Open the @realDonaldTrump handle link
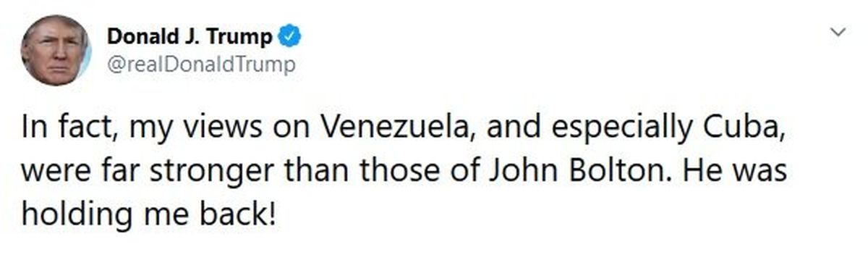Image resolution: width=868 pixels, height=263 pixels. click(201, 64)
